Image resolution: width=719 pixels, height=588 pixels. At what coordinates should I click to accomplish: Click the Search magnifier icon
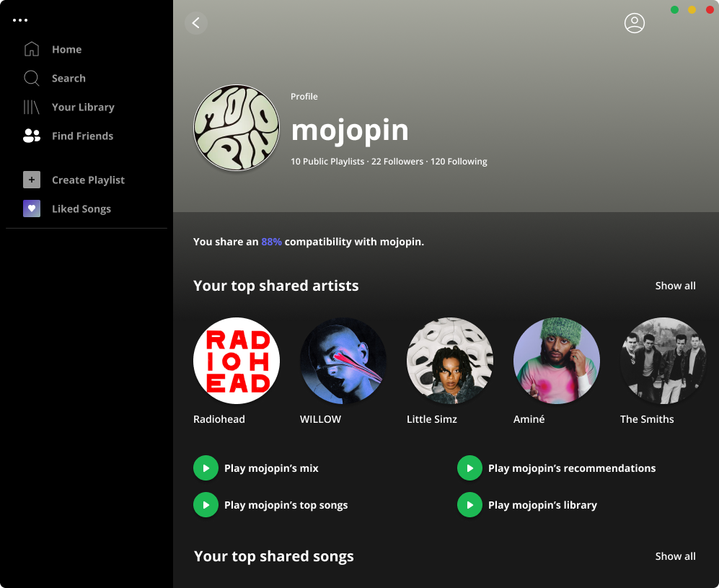pos(32,78)
